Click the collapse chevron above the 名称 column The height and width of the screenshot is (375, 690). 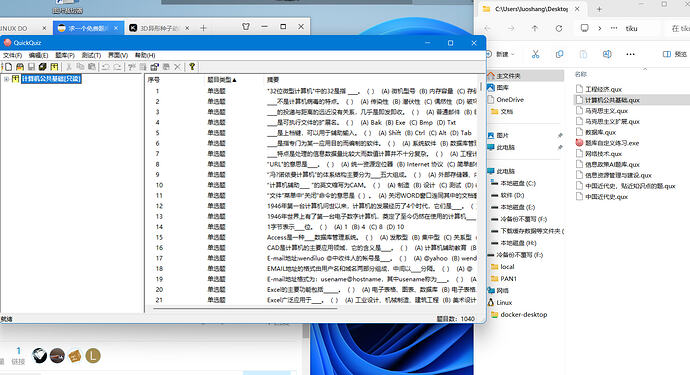click(x=645, y=69)
